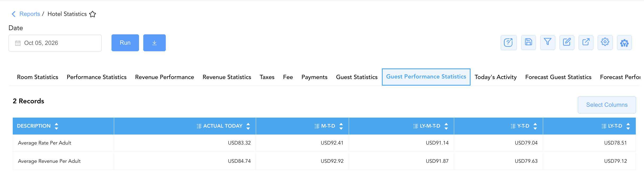
Task: Click the download arrow button
Action: pos(154,43)
